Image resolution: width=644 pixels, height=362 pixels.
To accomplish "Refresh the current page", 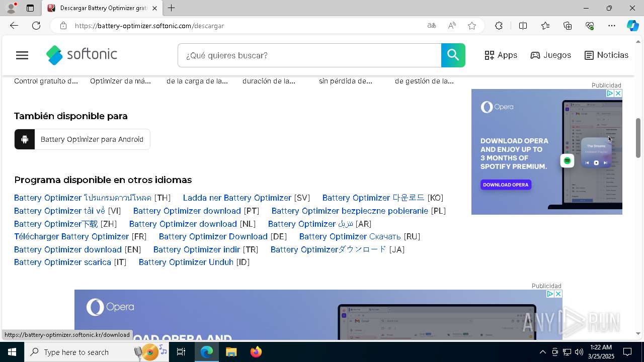I will (36, 26).
